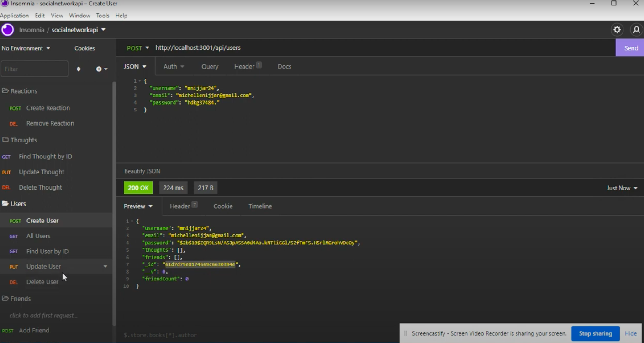The width and height of the screenshot is (644, 343).
Task: Stop sharing in the Screencastify banner
Action: coord(595,333)
